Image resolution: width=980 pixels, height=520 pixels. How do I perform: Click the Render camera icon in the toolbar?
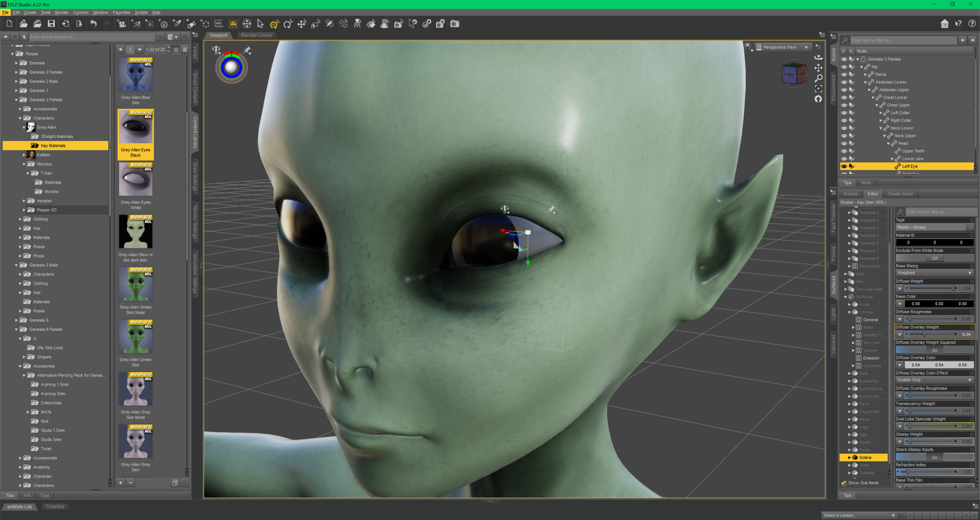coord(455,23)
